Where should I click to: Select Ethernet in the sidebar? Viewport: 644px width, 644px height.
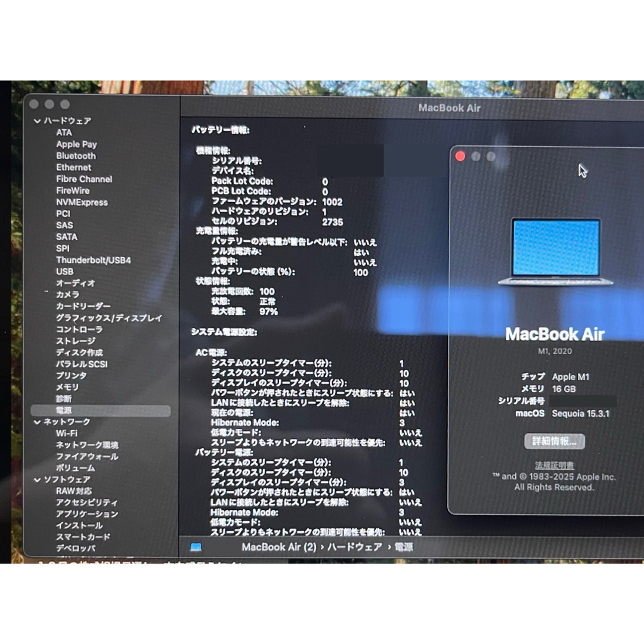(73, 168)
